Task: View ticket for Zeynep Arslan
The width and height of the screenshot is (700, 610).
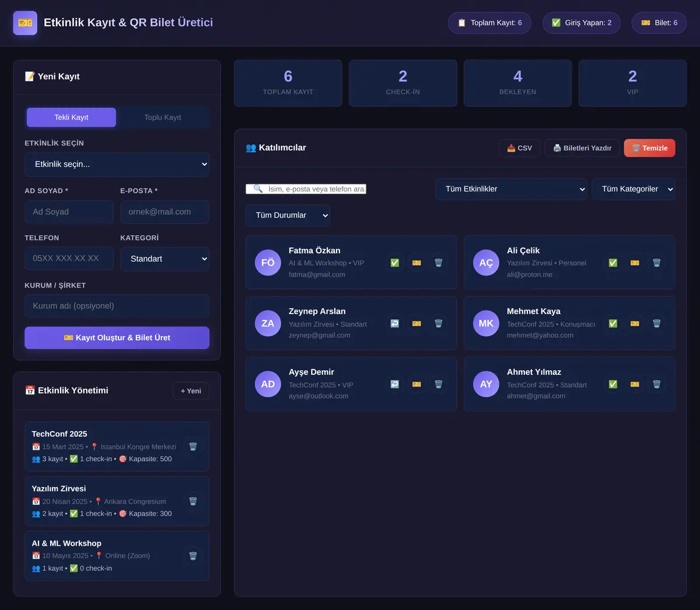Action: [416, 323]
